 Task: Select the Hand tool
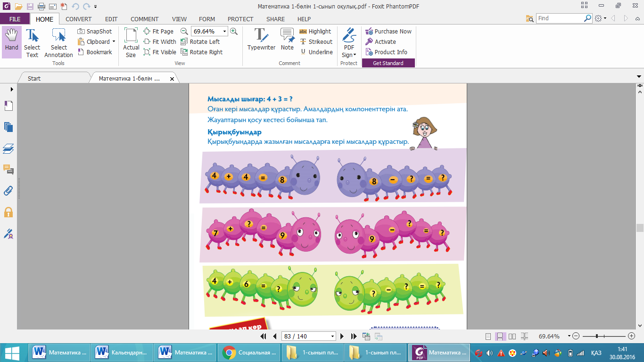12,41
